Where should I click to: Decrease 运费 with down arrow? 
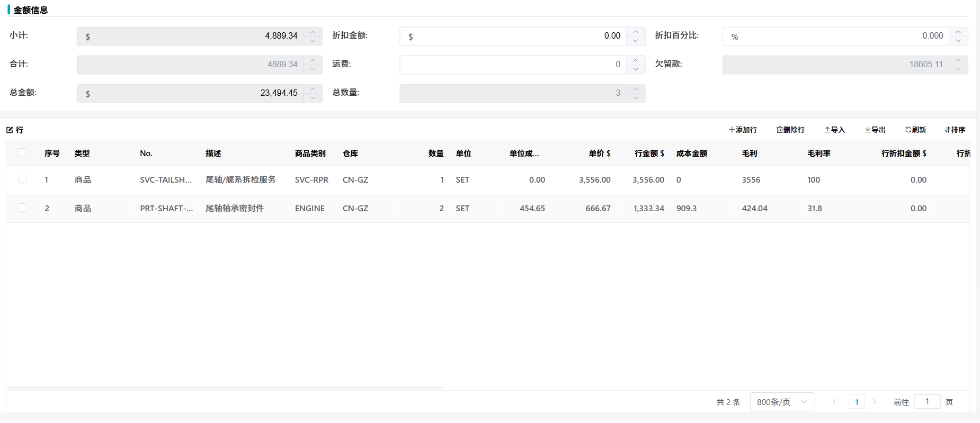(636, 69)
